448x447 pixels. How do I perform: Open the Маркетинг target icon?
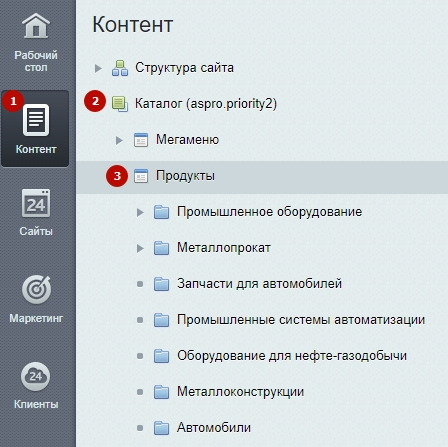[36, 289]
